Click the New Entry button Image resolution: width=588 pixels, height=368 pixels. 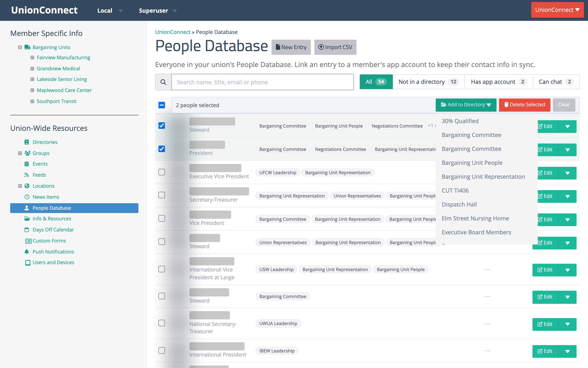[291, 47]
